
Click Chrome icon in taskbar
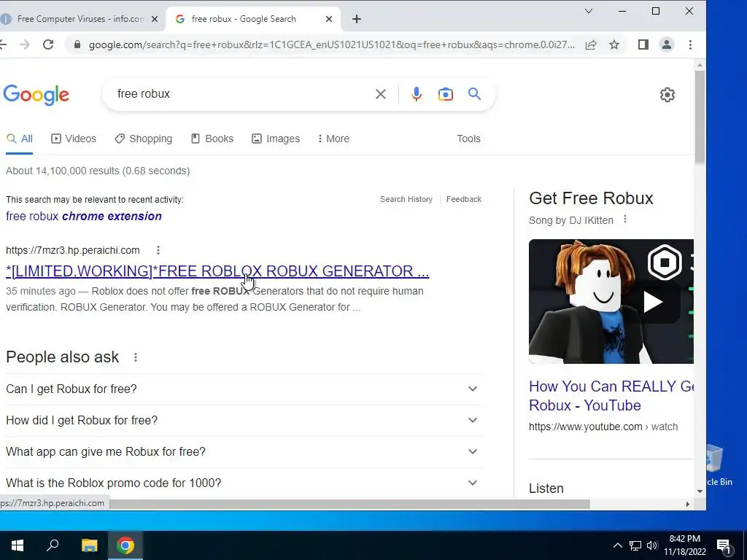[x=125, y=545]
